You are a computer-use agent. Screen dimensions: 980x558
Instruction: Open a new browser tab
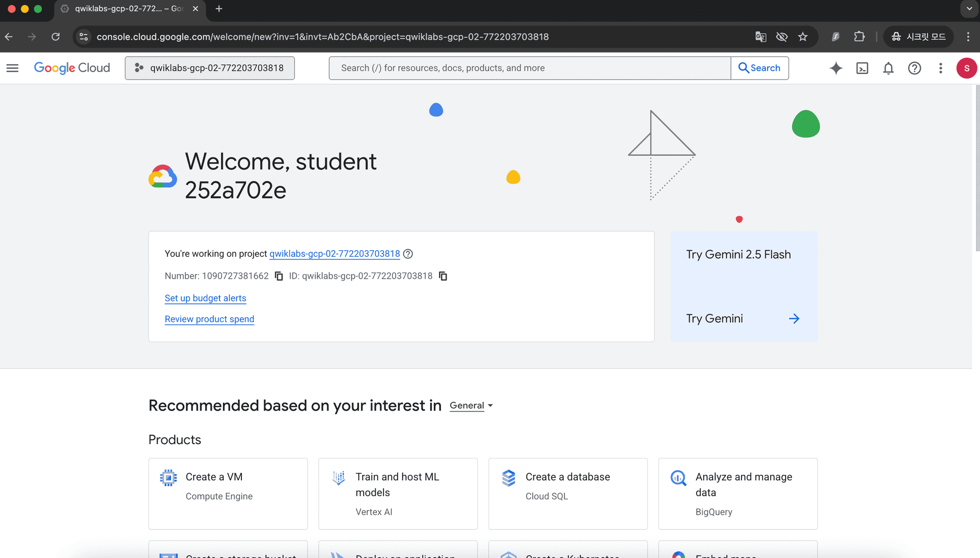point(219,9)
